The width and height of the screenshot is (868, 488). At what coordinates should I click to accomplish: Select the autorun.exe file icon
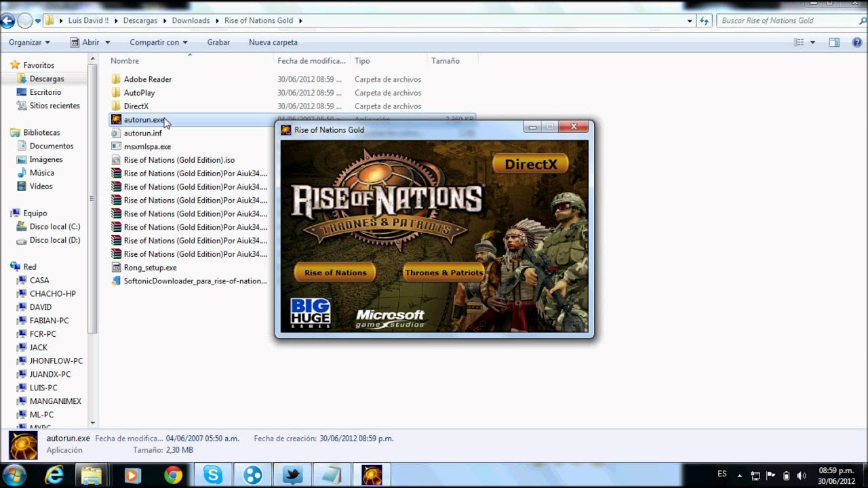(116, 119)
